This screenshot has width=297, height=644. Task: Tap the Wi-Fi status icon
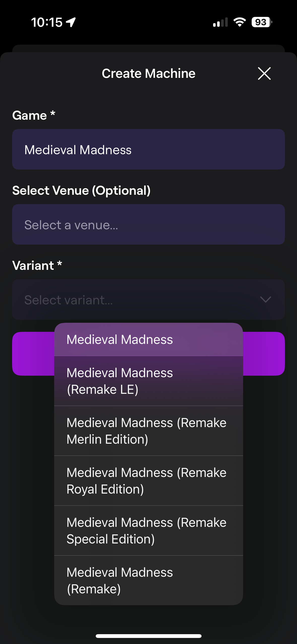239,23
